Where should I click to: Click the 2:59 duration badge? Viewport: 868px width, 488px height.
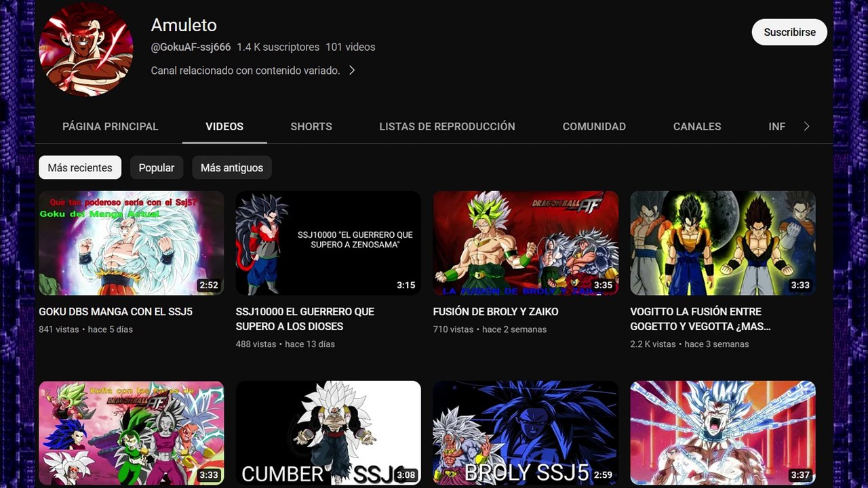(604, 475)
